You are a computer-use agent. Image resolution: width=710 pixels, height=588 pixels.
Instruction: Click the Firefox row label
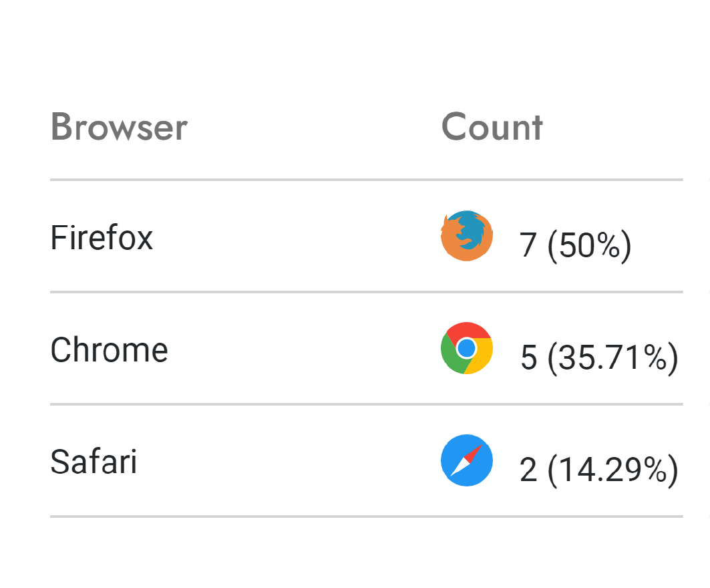102,238
